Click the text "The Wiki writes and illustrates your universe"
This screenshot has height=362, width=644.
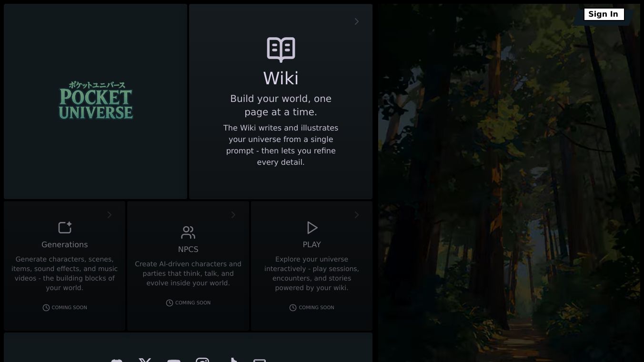pyautogui.click(x=281, y=145)
